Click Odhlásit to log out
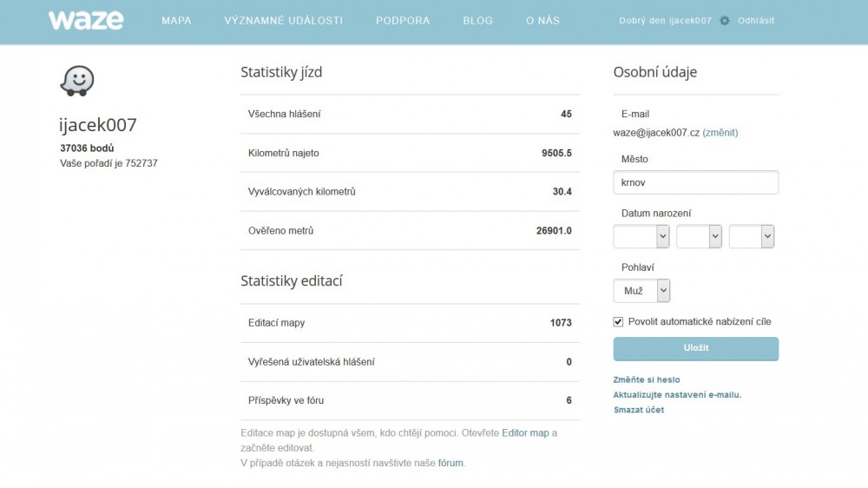This screenshot has width=868, height=488. [x=756, y=21]
